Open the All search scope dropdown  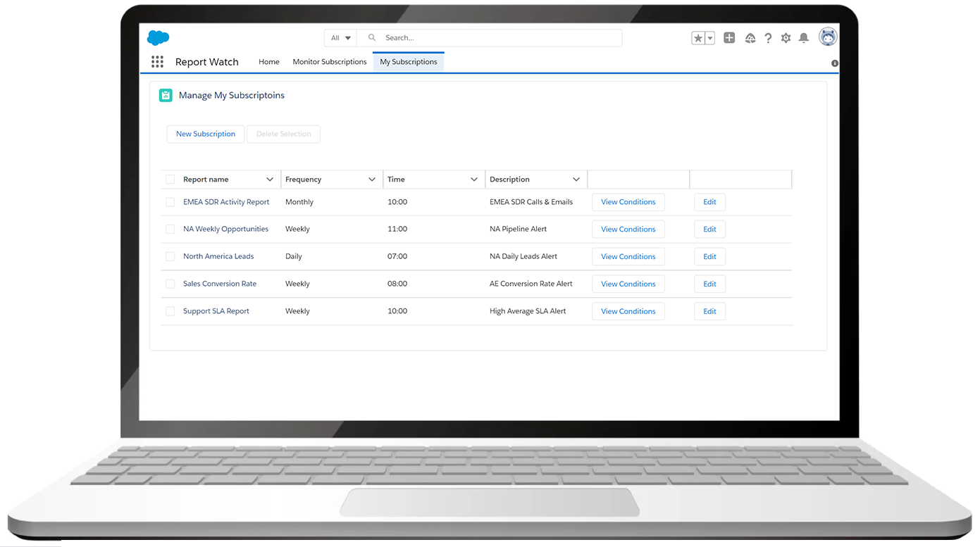[x=341, y=38]
